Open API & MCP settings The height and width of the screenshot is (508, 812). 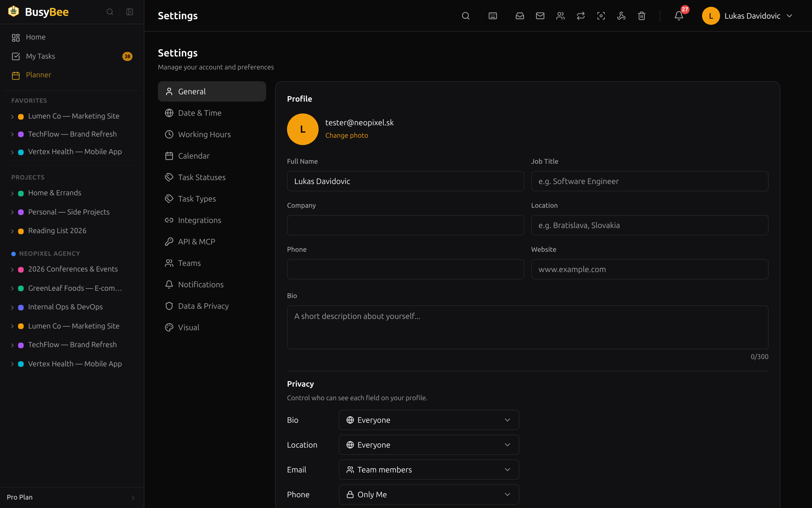pyautogui.click(x=212, y=242)
